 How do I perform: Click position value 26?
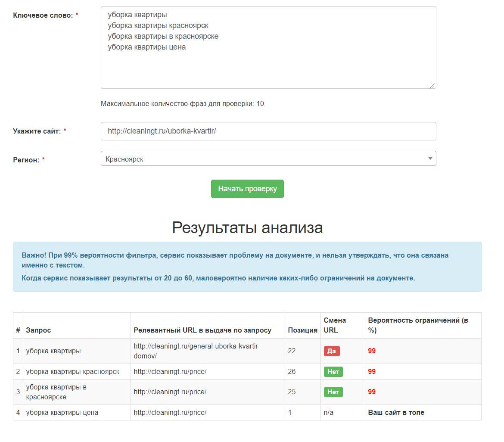coord(292,372)
